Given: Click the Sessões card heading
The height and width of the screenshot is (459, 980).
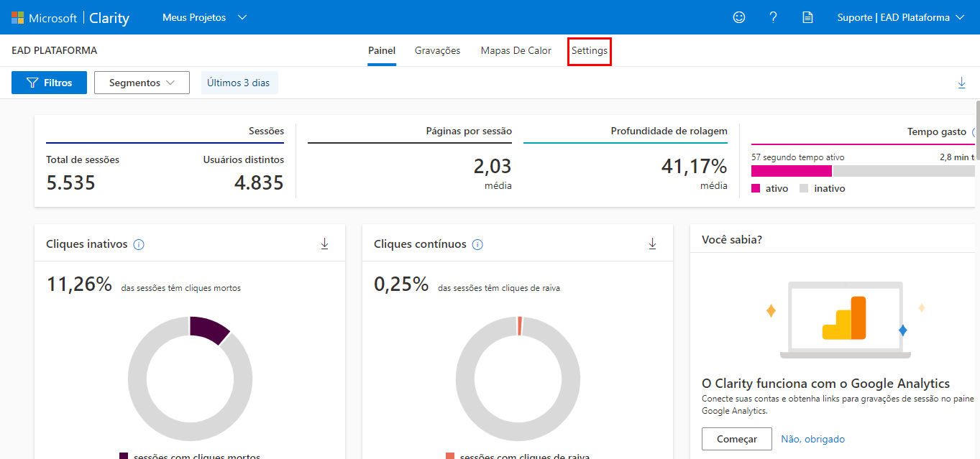Looking at the screenshot, I should tap(266, 131).
